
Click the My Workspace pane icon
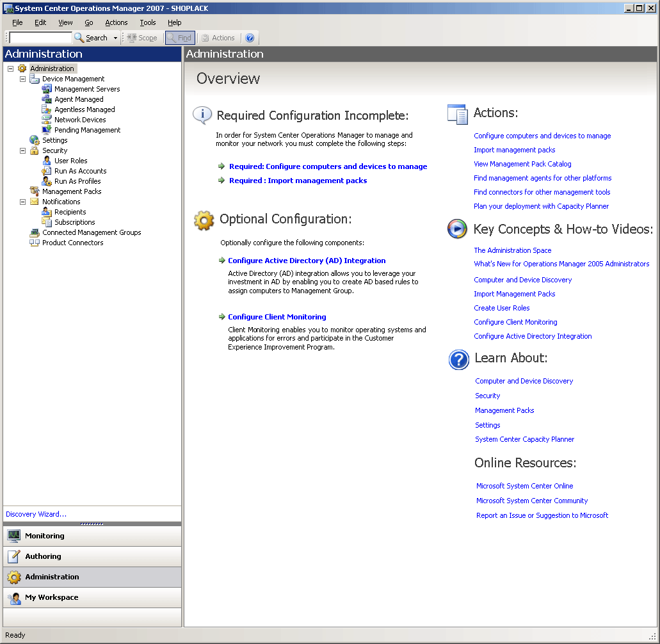pyautogui.click(x=14, y=597)
